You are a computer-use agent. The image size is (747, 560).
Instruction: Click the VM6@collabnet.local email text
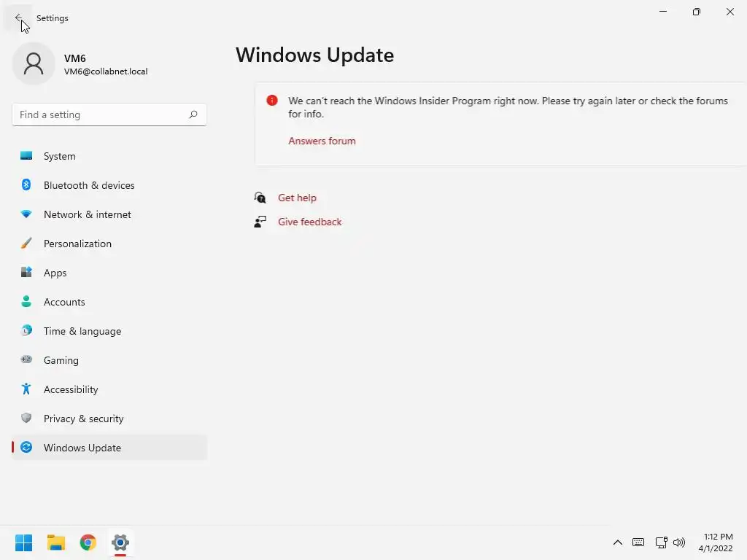click(106, 71)
